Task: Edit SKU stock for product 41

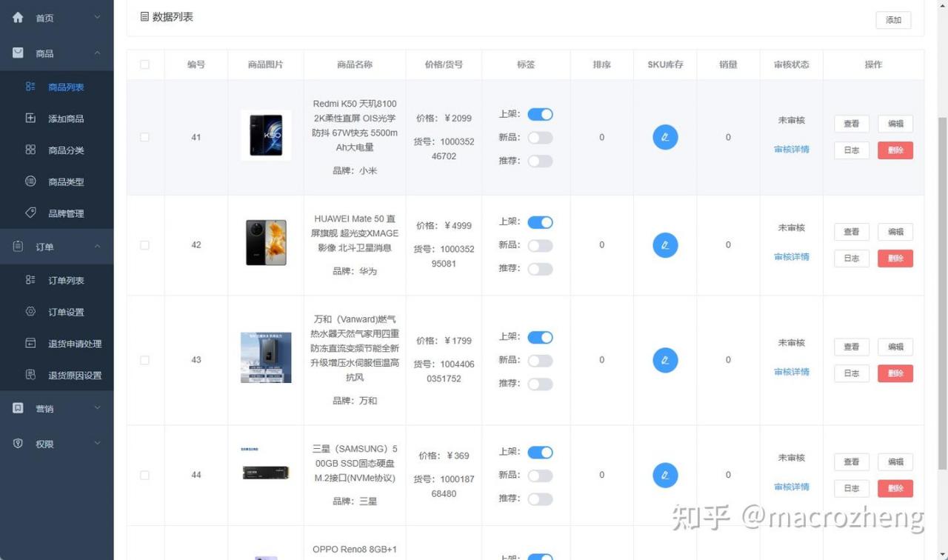Action: [665, 137]
